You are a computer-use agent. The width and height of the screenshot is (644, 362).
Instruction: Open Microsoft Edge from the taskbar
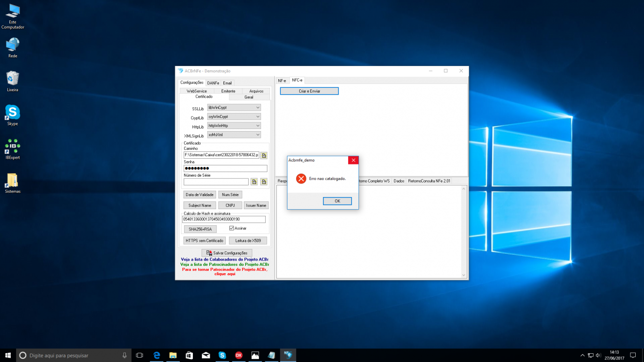pyautogui.click(x=156, y=355)
